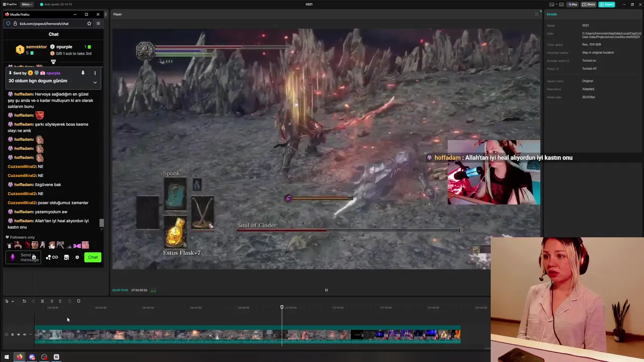The image size is (644, 362).
Task: Click the 30.00fps frame rate value
Action: pyautogui.click(x=589, y=97)
